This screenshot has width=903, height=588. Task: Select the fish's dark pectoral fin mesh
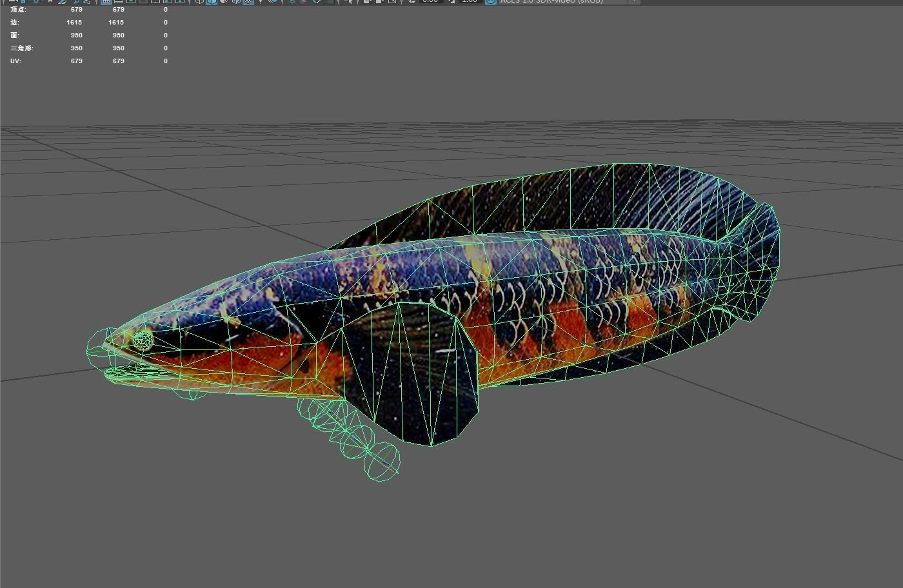413,374
